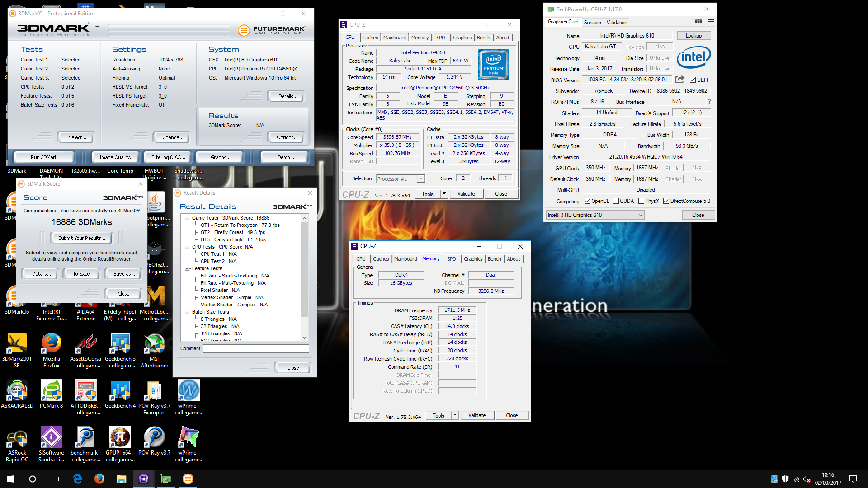Open File Explorer from the taskbar

pyautogui.click(x=121, y=479)
